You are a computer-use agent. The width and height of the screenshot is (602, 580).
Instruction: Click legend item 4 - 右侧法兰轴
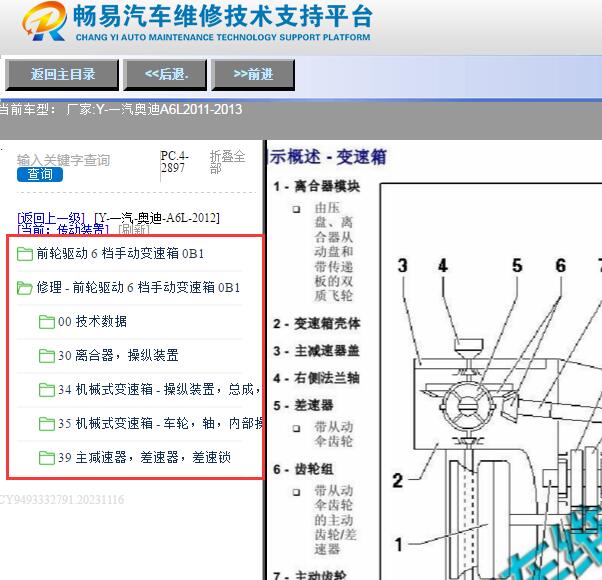317,378
